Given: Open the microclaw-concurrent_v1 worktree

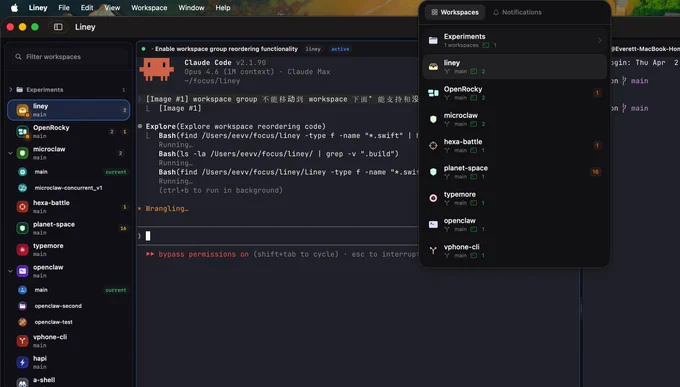Looking at the screenshot, I should 68,188.
